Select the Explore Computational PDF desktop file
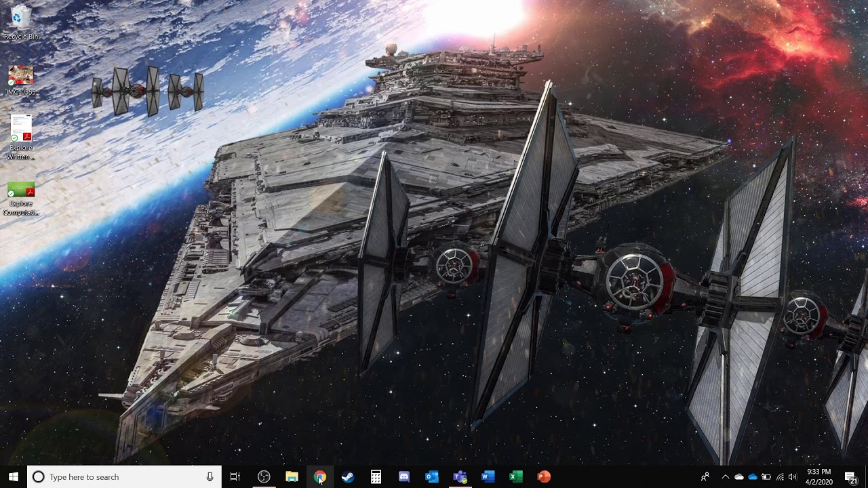The height and width of the screenshot is (488, 868). pyautogui.click(x=21, y=199)
